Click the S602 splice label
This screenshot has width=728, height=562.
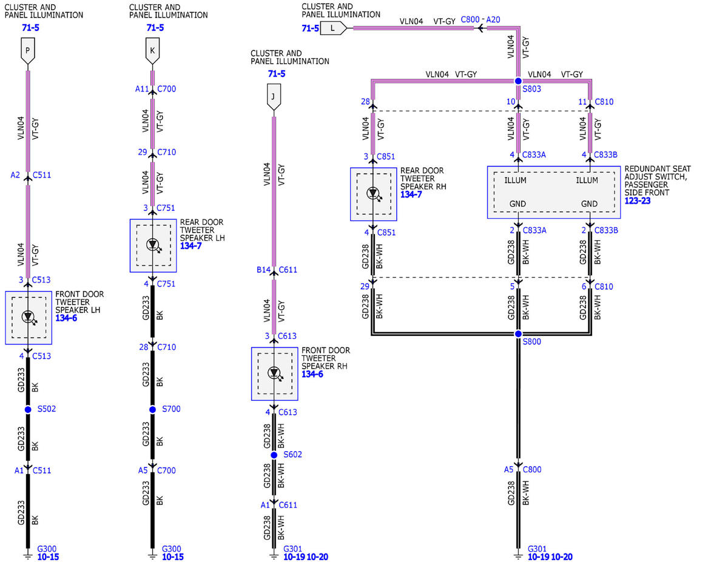(292, 455)
